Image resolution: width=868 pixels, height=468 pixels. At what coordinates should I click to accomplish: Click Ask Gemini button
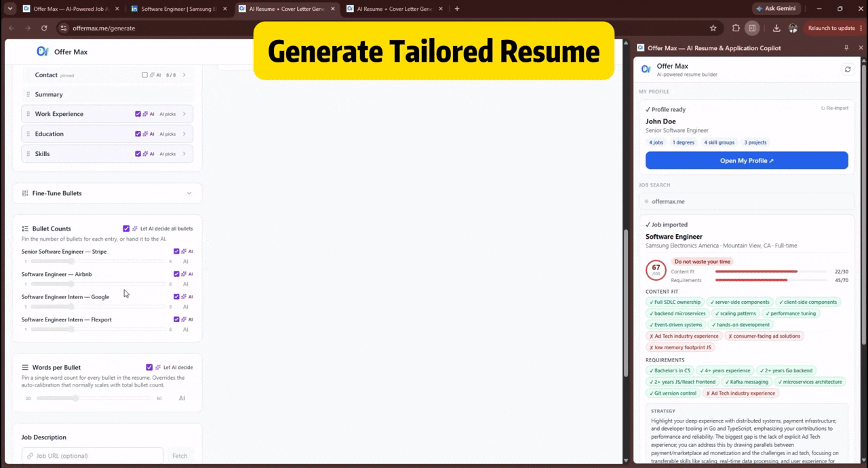[777, 9]
